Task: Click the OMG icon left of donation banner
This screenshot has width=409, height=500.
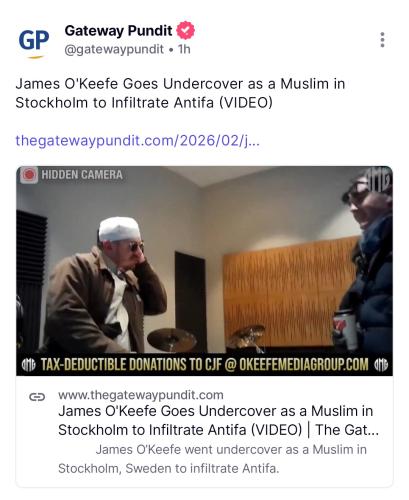Action: [x=29, y=365]
